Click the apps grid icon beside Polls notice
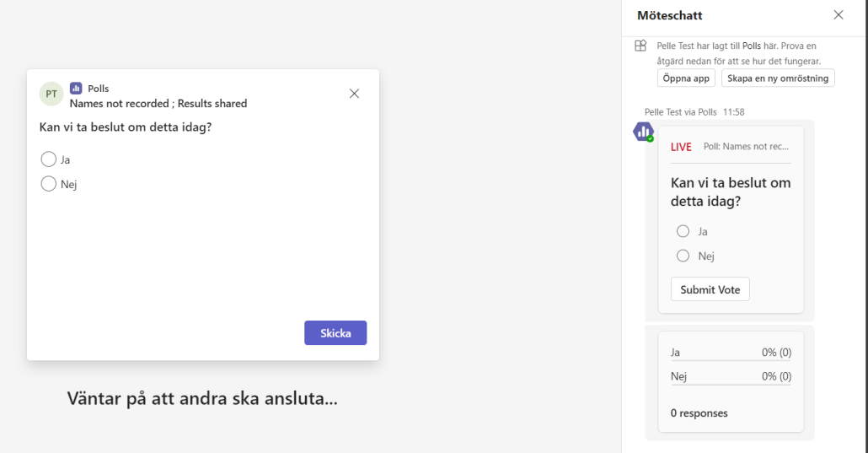The width and height of the screenshot is (868, 453). [640, 46]
